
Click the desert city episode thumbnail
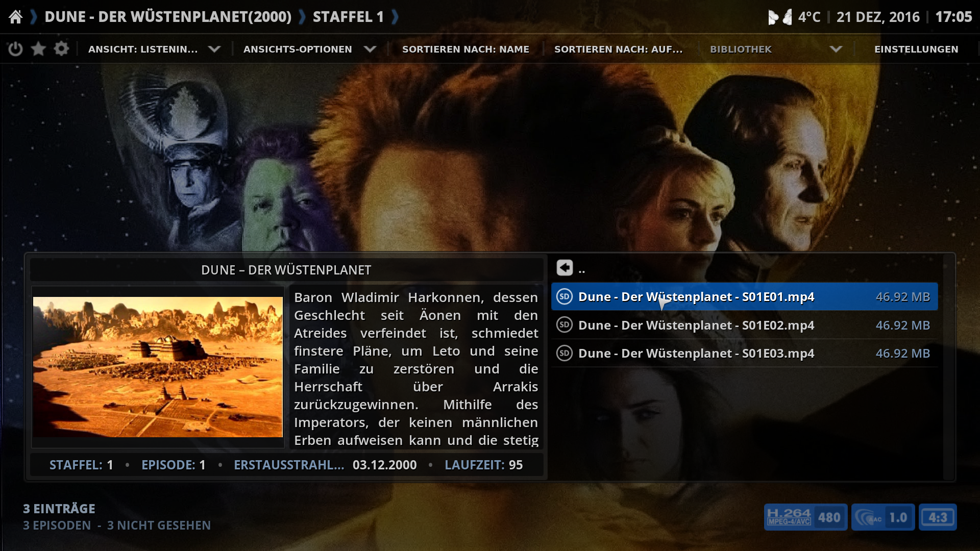point(158,367)
